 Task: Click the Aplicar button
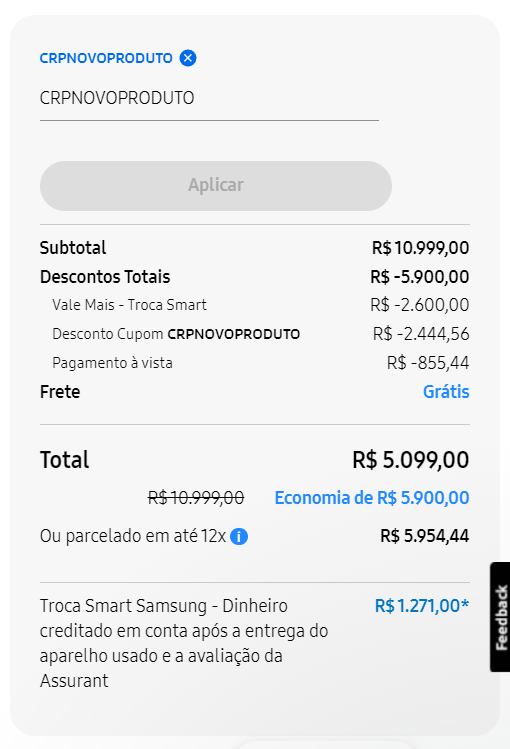216,185
